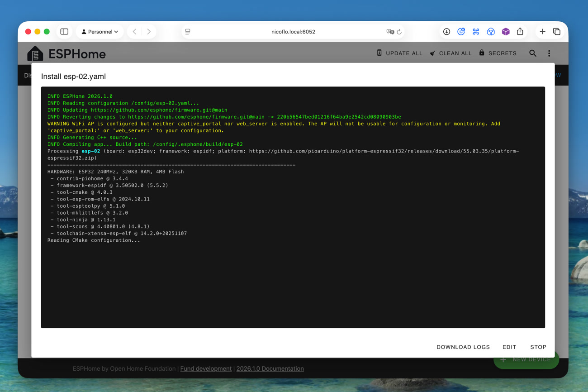Click the translate icon in address bar

(x=390, y=32)
